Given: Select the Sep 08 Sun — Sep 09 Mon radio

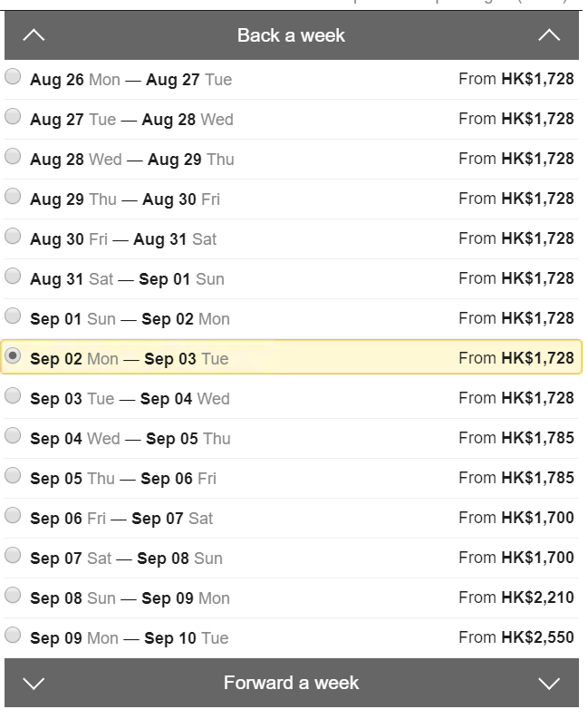Looking at the screenshot, I should 13,595.
